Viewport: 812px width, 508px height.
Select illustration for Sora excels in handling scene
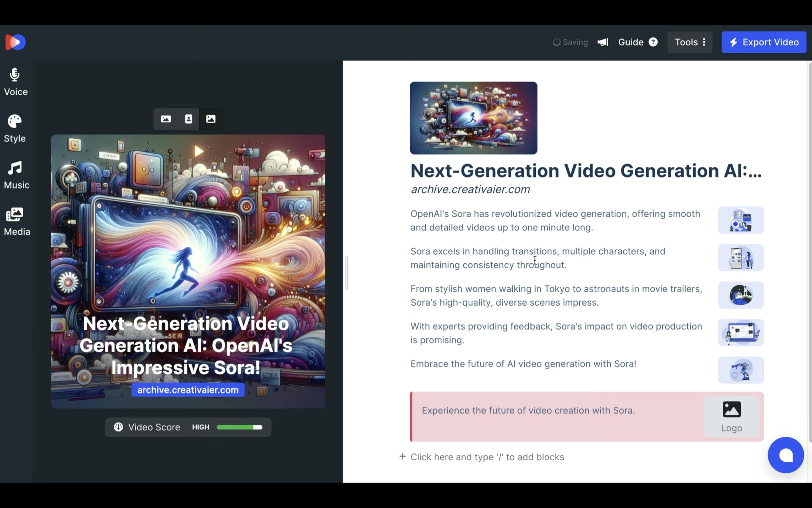(x=741, y=258)
